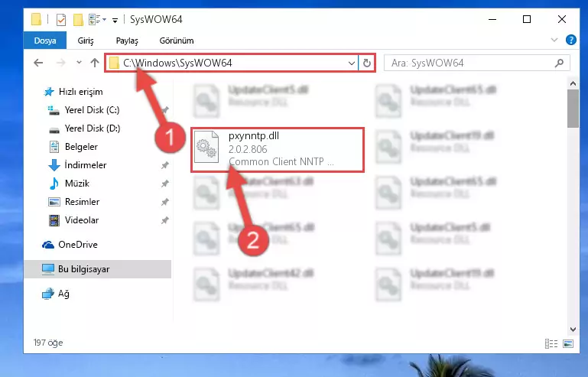The width and height of the screenshot is (588, 377).
Task: Switch to the Görünüm ribbon tab
Action: [177, 41]
